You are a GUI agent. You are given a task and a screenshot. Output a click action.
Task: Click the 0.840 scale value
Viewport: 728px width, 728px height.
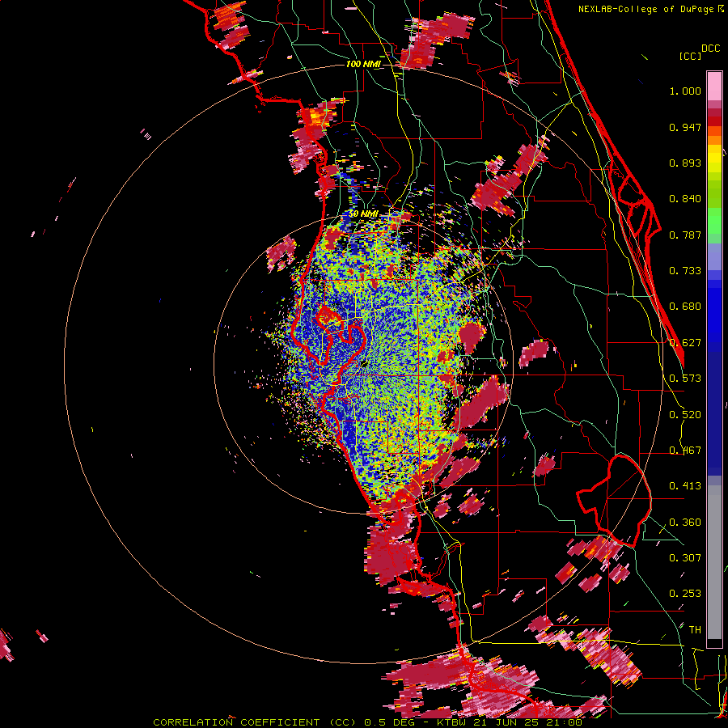(685, 199)
